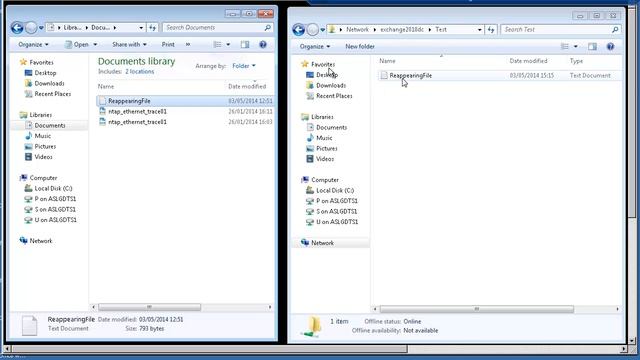Image resolution: width=640 pixels, height=360 pixels.
Task: Click New folder in Test window
Action: pyautogui.click(x=360, y=47)
